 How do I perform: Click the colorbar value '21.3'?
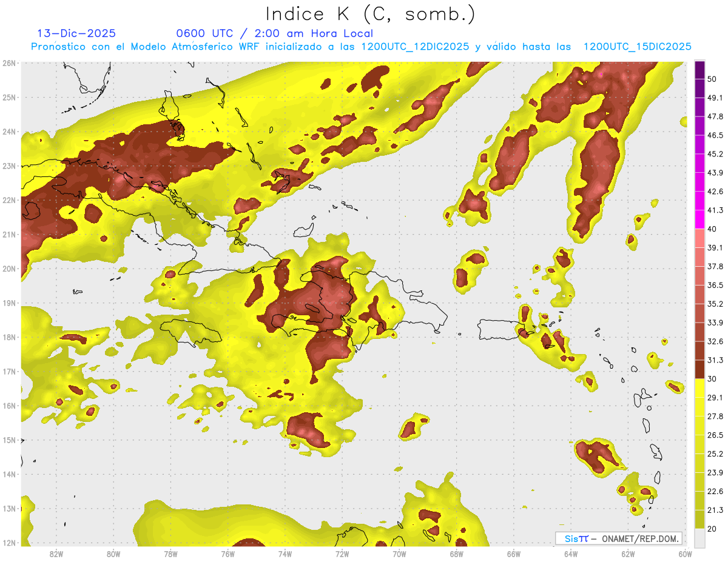tap(715, 510)
